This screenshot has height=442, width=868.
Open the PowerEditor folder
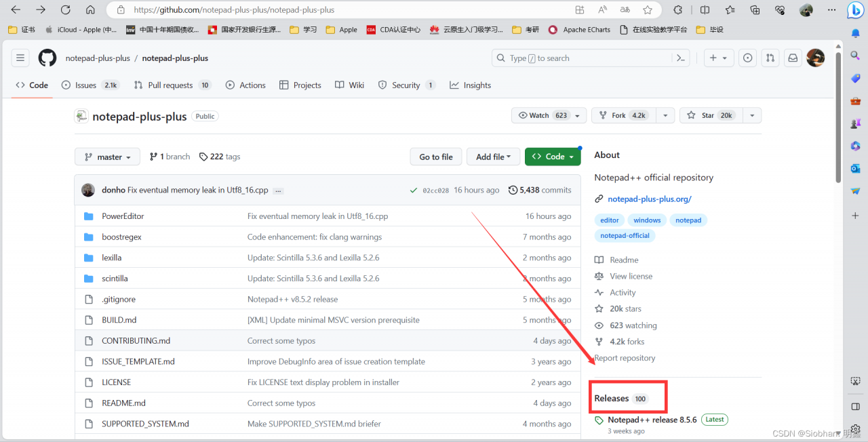click(x=123, y=216)
